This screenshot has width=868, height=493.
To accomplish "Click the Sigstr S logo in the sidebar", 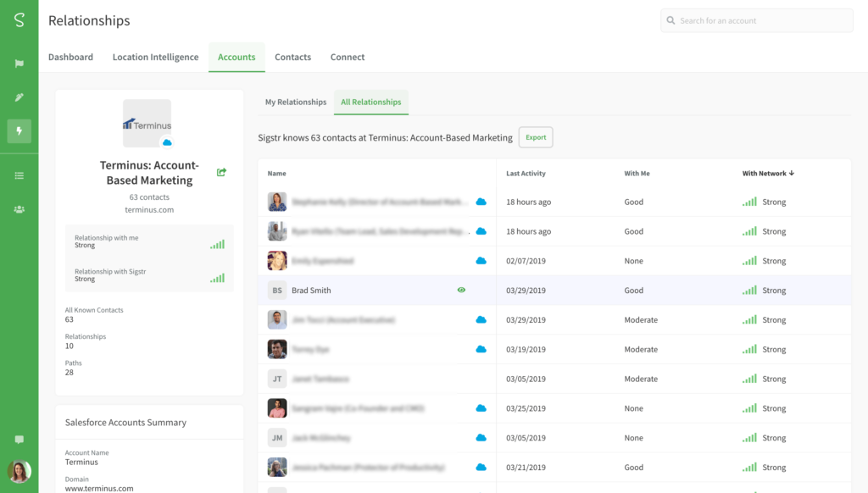I will pyautogui.click(x=19, y=20).
